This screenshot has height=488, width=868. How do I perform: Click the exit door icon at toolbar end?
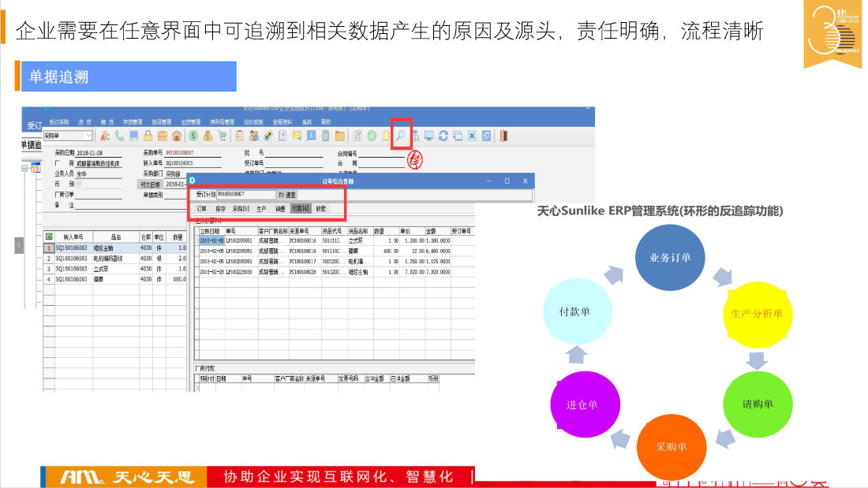pyautogui.click(x=503, y=136)
